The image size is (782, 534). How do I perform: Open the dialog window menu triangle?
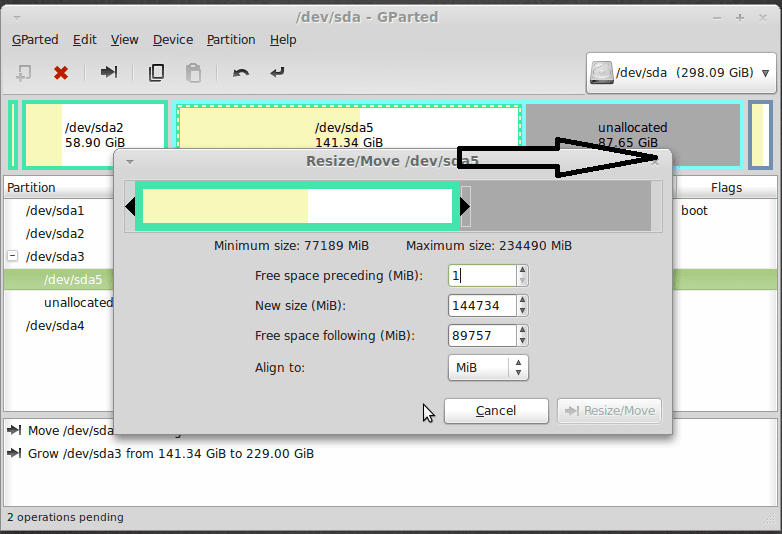(x=130, y=162)
